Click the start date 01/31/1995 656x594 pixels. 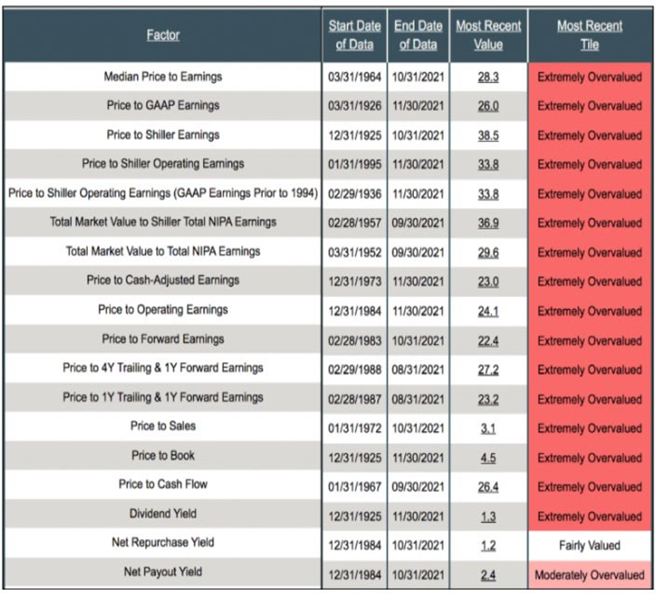pos(354,165)
